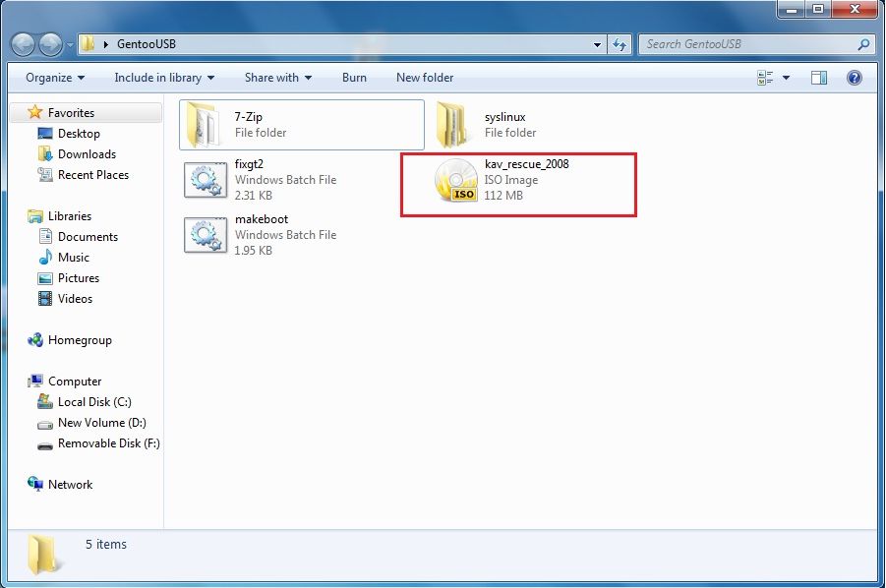Show the preview pane
Screen dimensions: 886x588
pos(819,78)
